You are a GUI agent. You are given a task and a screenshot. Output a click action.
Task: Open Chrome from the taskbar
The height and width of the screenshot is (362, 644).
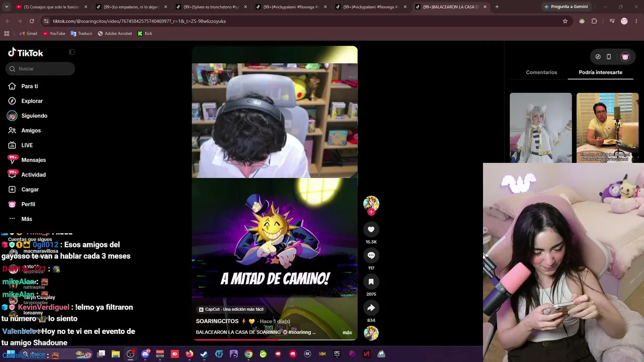pyautogui.click(x=249, y=354)
